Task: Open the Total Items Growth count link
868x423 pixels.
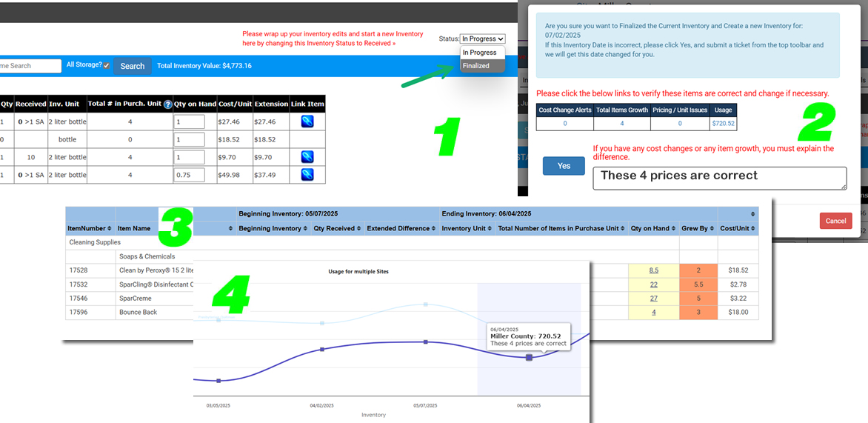Action: (x=621, y=124)
